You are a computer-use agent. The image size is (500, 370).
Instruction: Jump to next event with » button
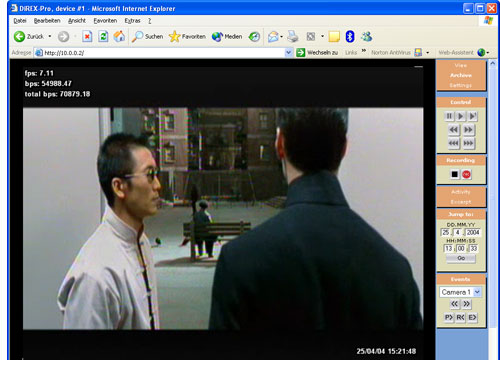click(x=466, y=304)
